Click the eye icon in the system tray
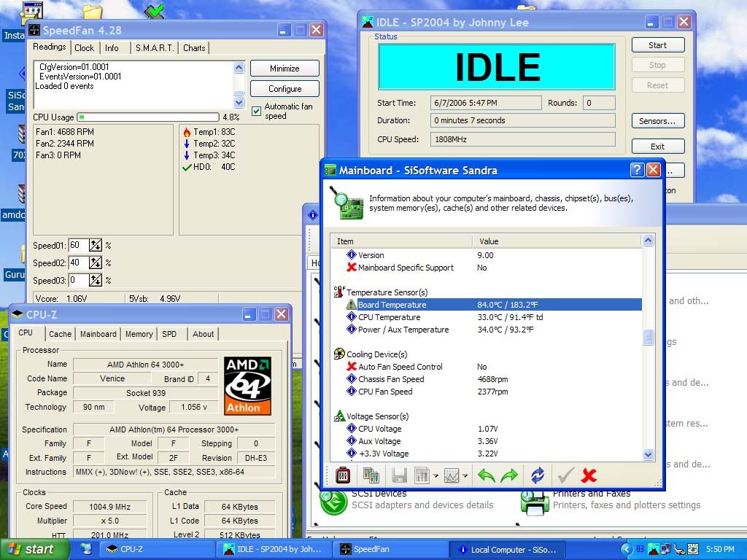Viewport: 747px width, 560px height. click(693, 551)
